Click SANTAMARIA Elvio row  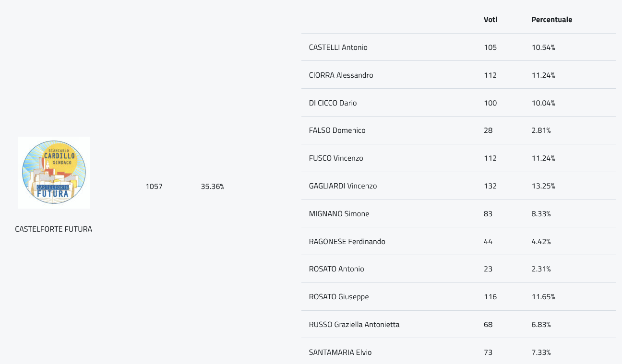pos(459,351)
